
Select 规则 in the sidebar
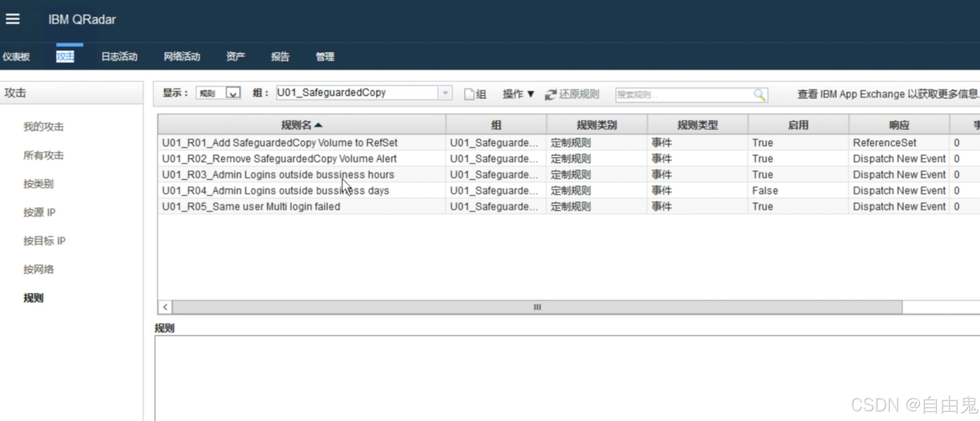pos(34,298)
